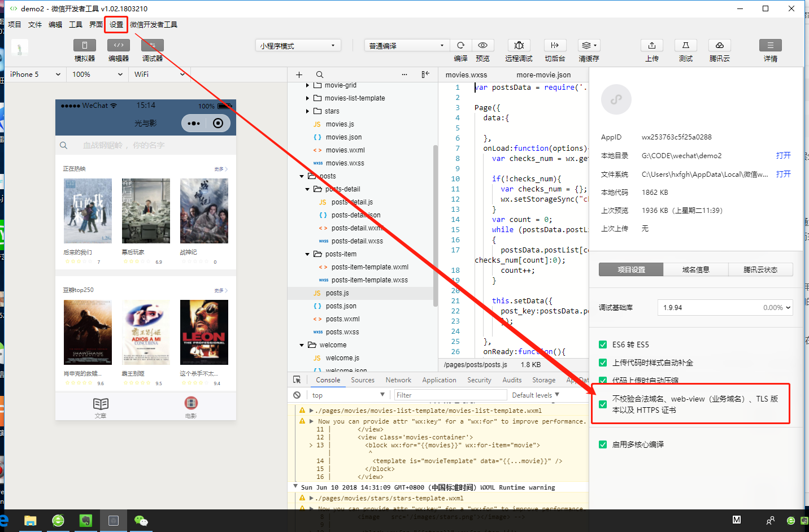Switch to the 域名信息 tab
Image resolution: width=809 pixels, height=532 pixels.
point(695,270)
